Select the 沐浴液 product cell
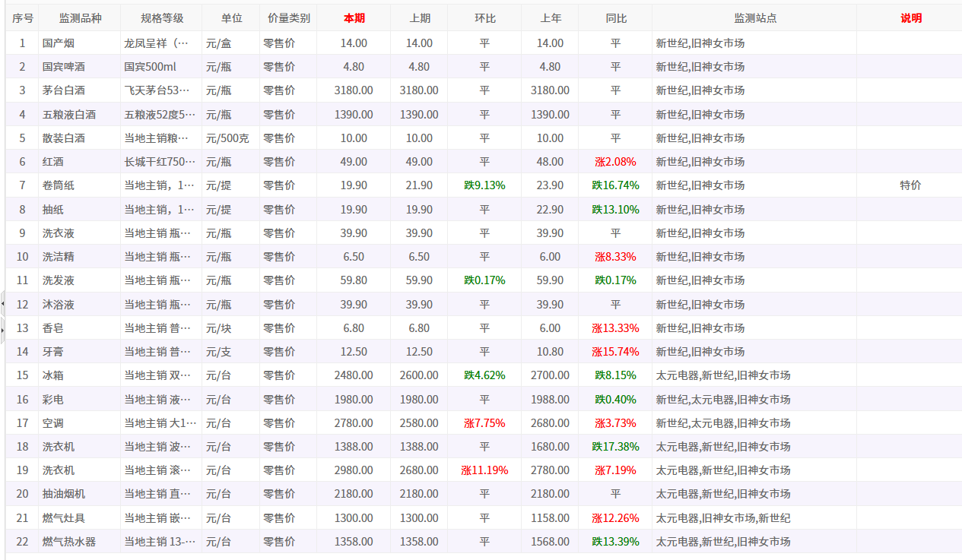Screen dimensions: 962x560 [79, 305]
